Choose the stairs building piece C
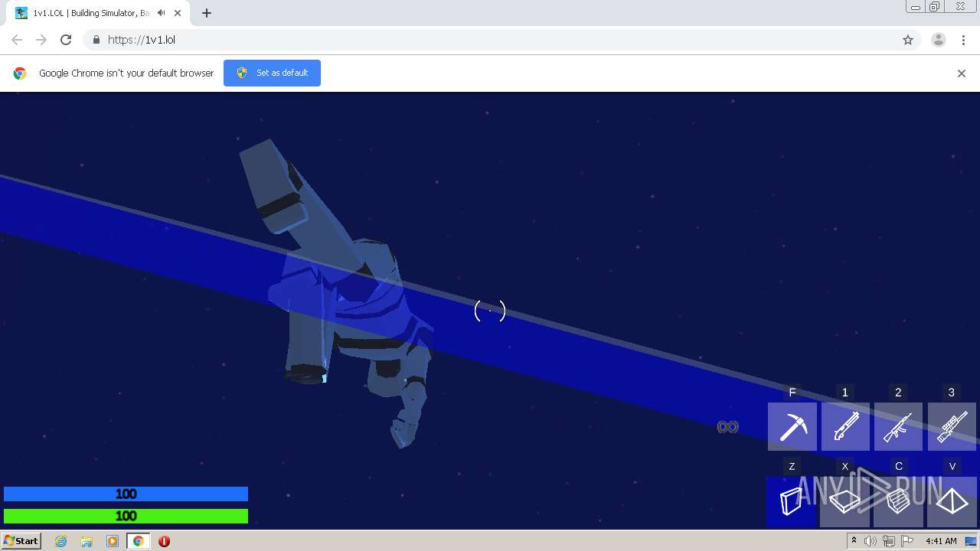Viewport: 980px width, 551px height. pos(898,502)
